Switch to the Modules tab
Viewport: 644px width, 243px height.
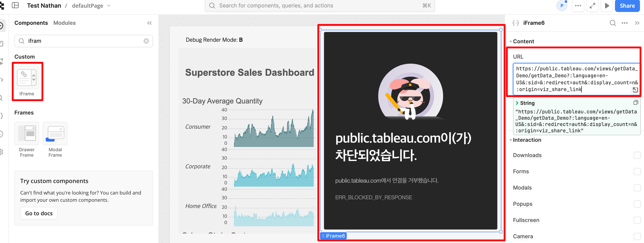tap(65, 23)
